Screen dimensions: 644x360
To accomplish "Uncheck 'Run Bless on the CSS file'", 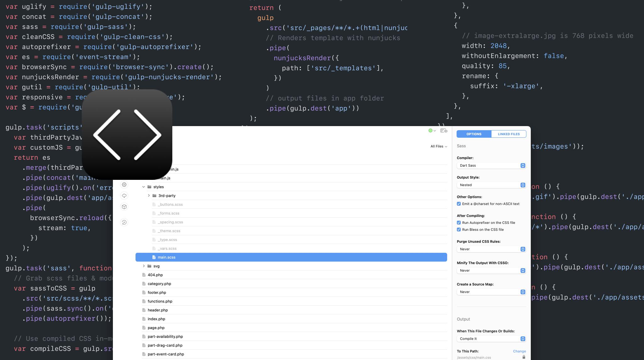I will click(x=459, y=230).
